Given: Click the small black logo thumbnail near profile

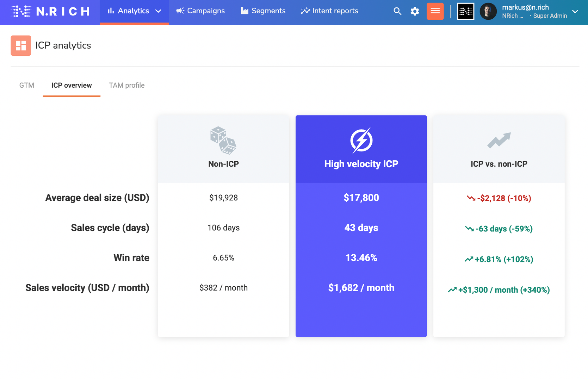Looking at the screenshot, I should click(x=465, y=11).
